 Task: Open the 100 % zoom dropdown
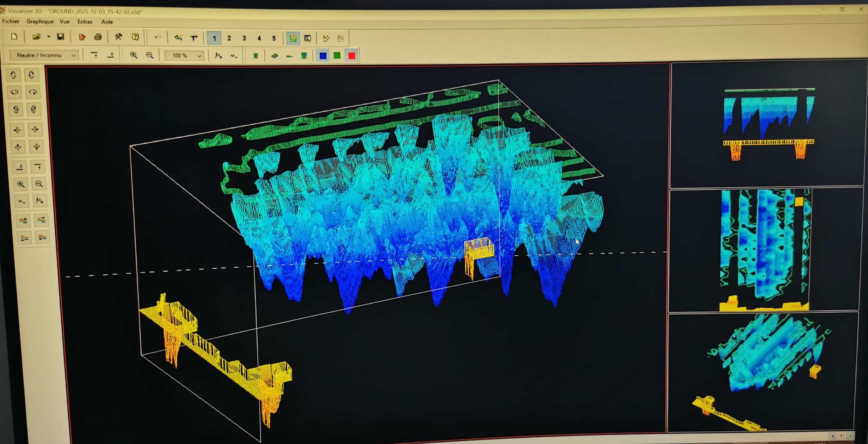[199, 56]
